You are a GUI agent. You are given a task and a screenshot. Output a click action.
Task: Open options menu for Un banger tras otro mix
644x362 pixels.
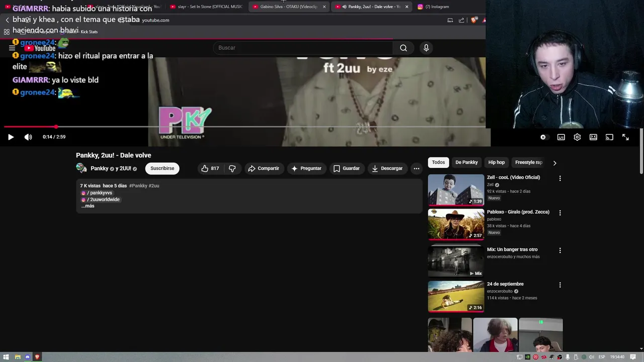click(560, 250)
